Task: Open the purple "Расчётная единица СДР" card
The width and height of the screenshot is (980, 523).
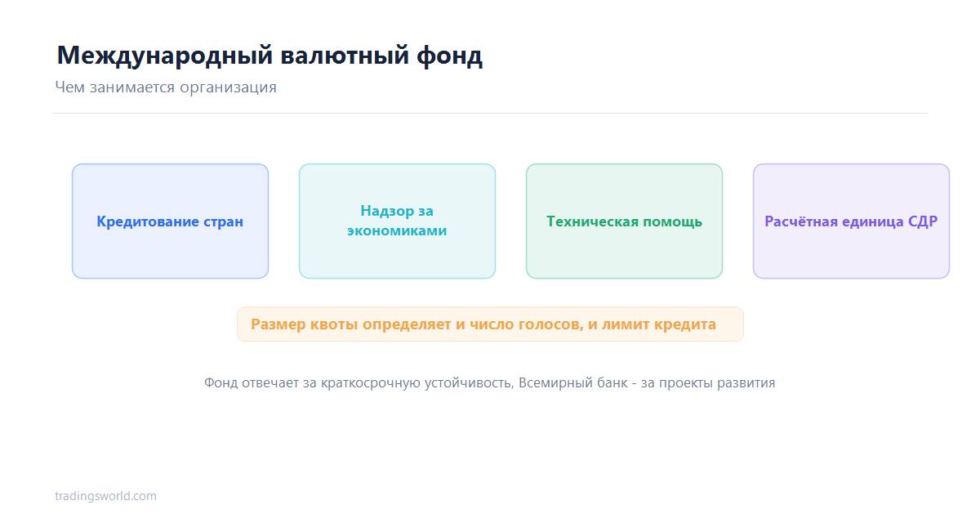Action: click(x=851, y=221)
